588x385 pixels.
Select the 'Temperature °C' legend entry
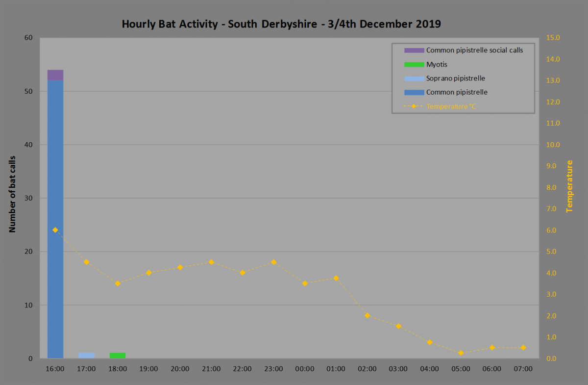[x=440, y=106]
